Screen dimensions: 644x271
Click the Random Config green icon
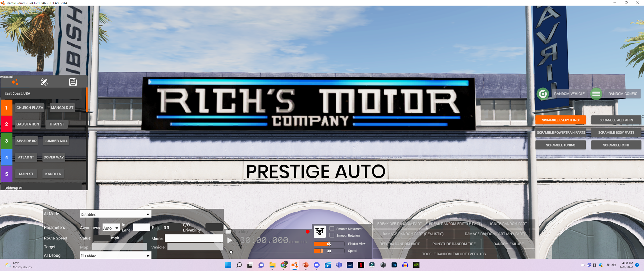click(596, 94)
